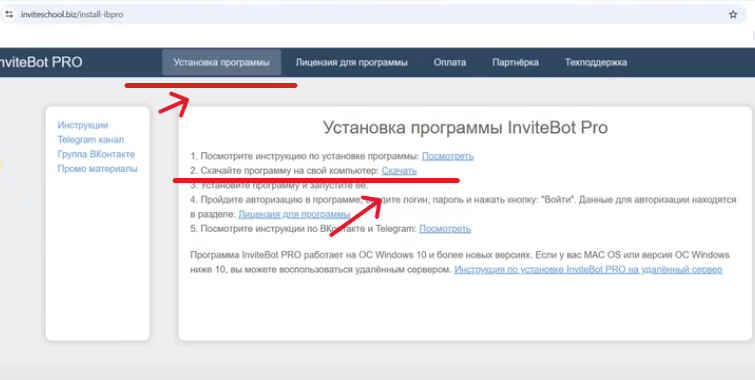Open site information icon beside the URL
755x380 pixels.
coord(9,14)
